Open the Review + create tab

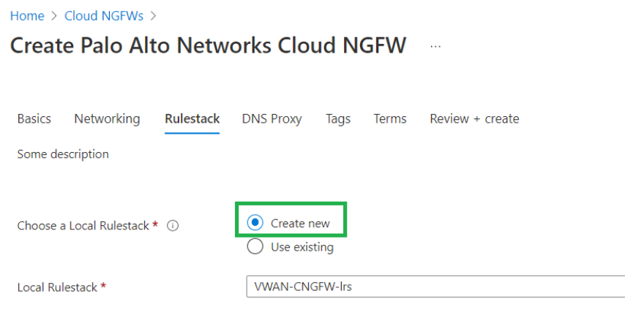(474, 118)
